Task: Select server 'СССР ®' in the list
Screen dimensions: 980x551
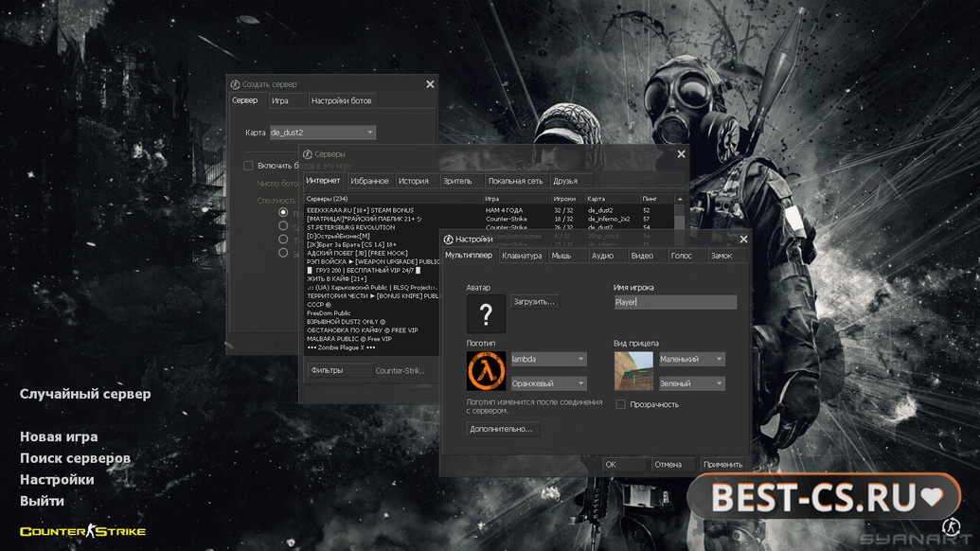Action: [x=372, y=305]
